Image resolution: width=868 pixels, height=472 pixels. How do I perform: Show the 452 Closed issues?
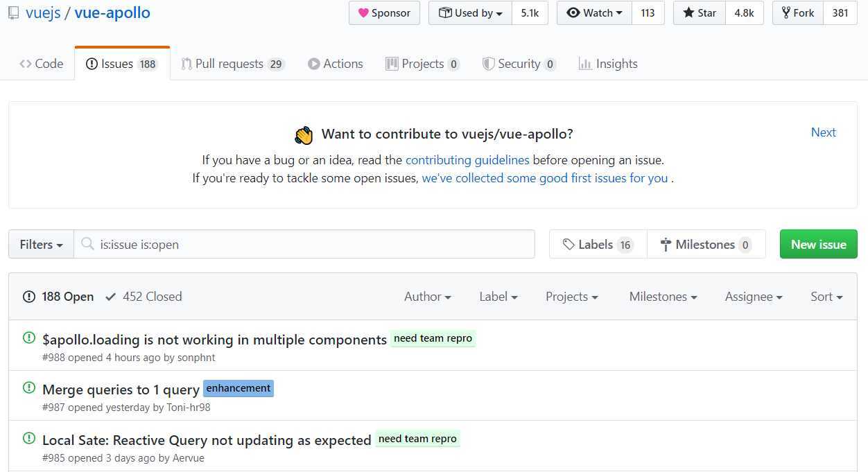tap(144, 297)
